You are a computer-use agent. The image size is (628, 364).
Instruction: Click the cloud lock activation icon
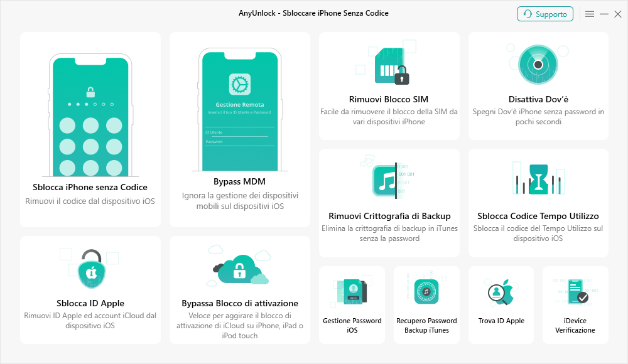point(239,269)
